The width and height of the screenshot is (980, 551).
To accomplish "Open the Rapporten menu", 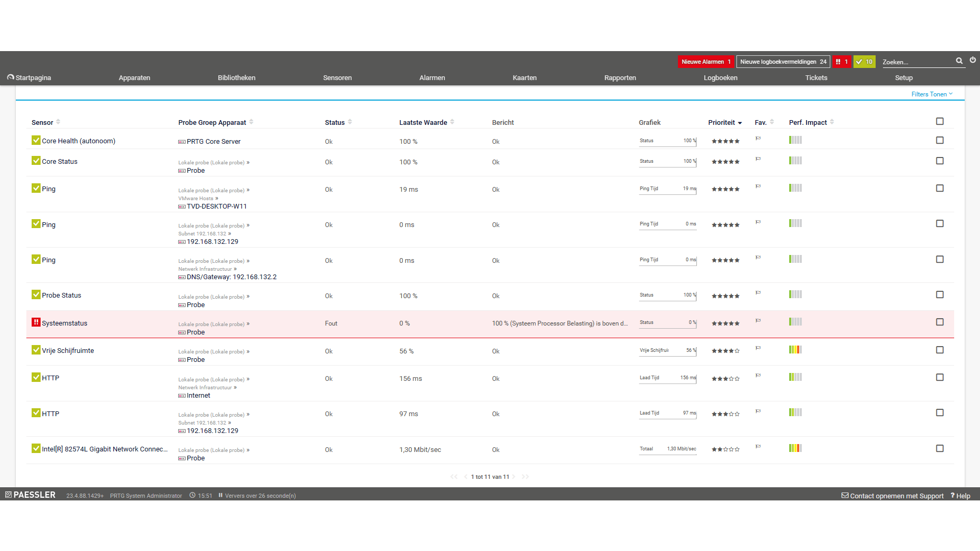I will coord(620,77).
